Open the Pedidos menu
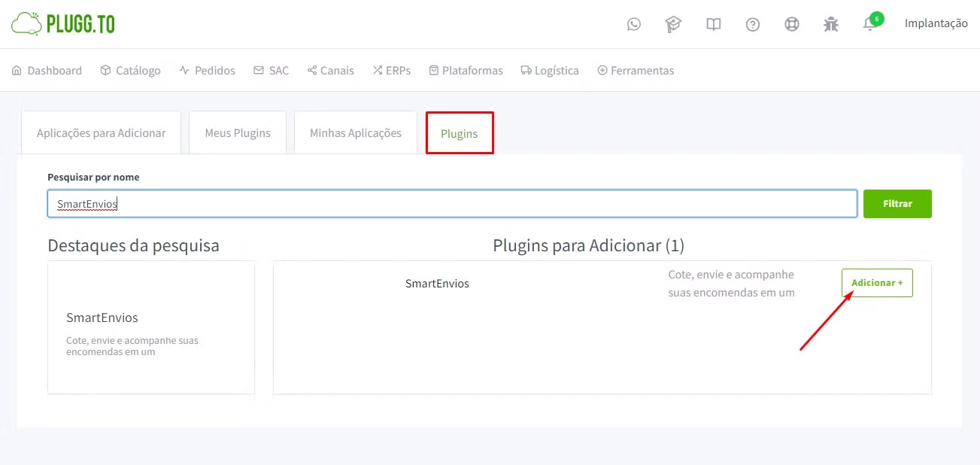980x465 pixels. pyautogui.click(x=207, y=70)
